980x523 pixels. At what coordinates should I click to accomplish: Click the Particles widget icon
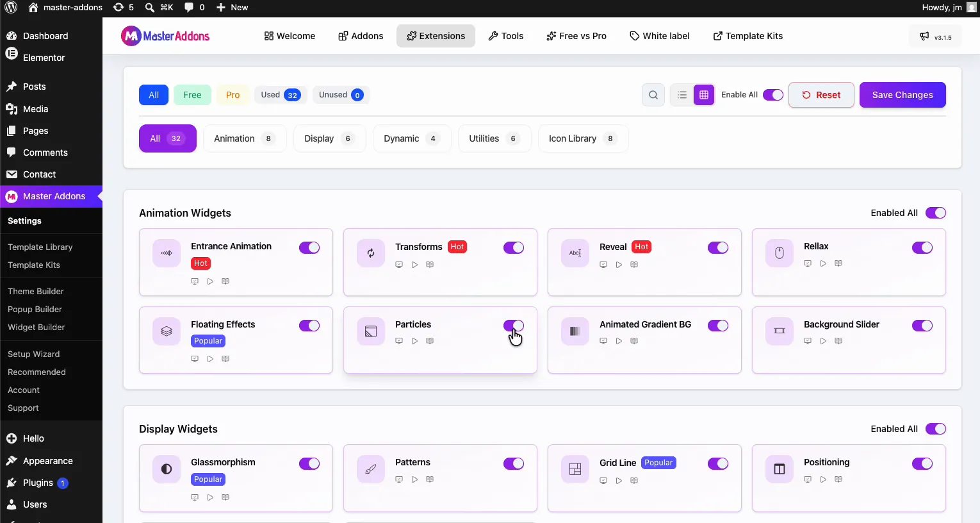[371, 331]
